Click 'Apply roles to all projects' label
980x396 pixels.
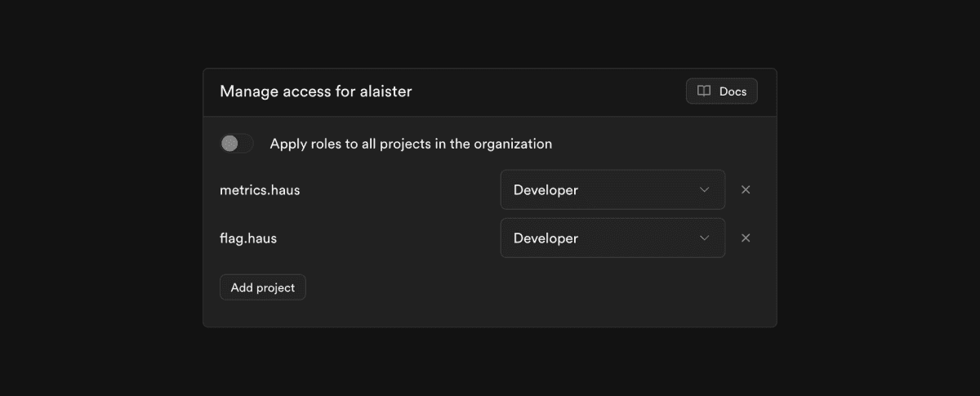411,144
